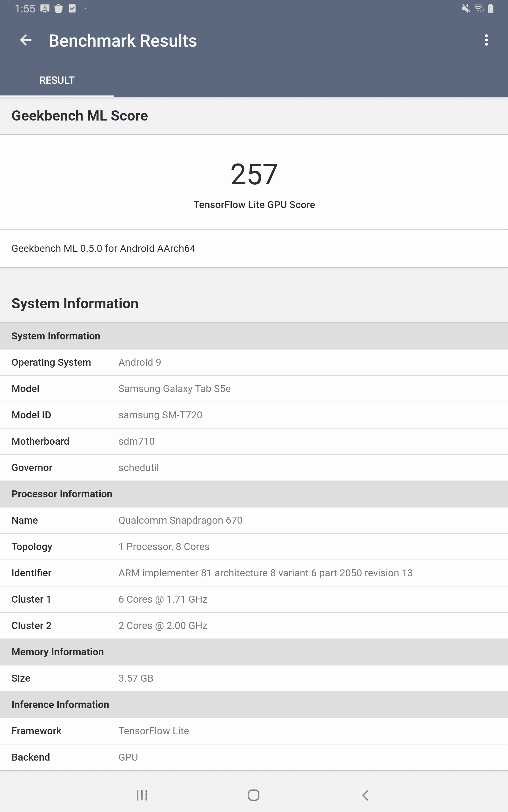The width and height of the screenshot is (508, 812).
Task: Tap the sdm710 value
Action: click(x=137, y=441)
